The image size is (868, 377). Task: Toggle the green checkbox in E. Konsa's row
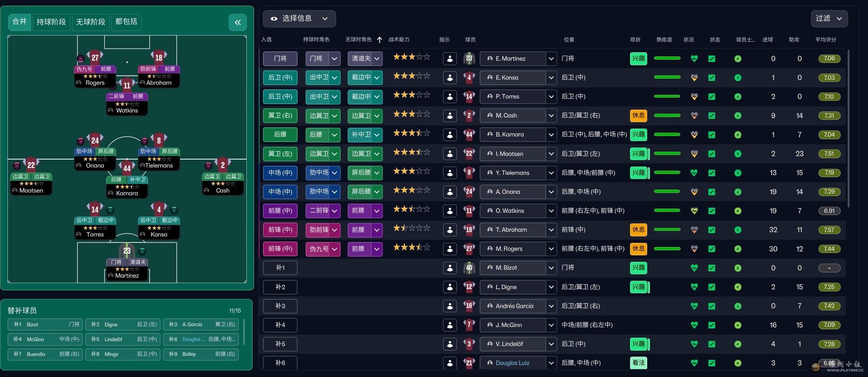(712, 78)
